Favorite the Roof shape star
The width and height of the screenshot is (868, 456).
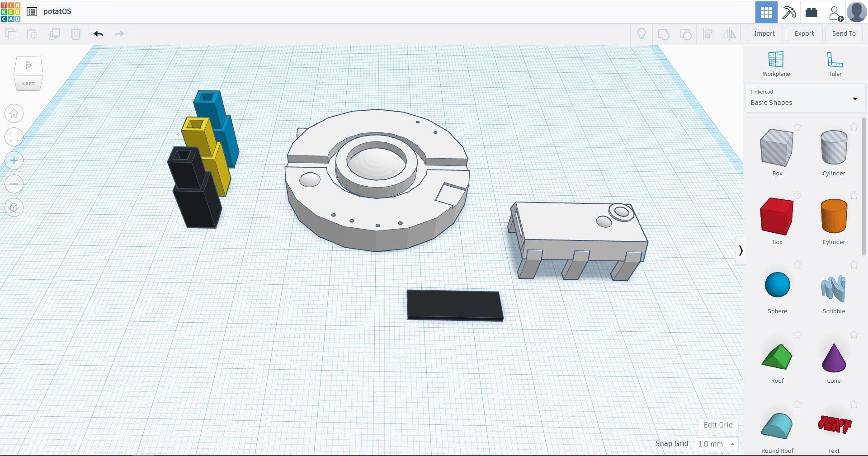point(797,335)
